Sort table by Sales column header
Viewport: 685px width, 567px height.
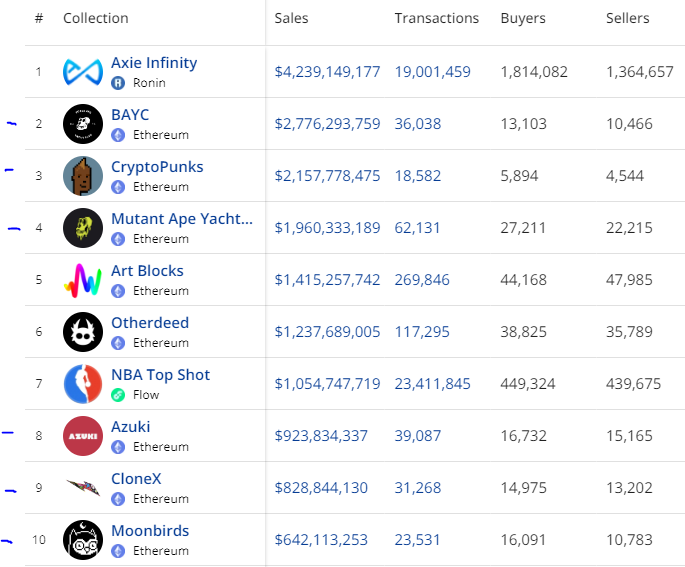click(291, 18)
